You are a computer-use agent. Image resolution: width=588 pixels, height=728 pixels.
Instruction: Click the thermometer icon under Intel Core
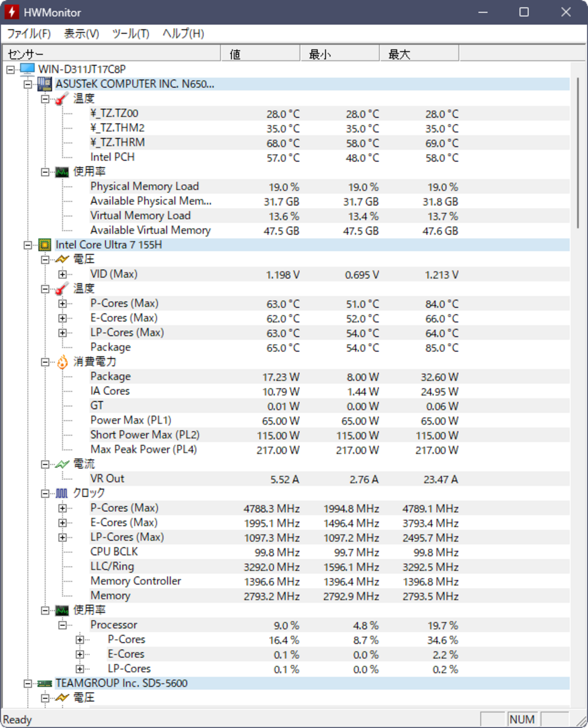[x=62, y=289]
